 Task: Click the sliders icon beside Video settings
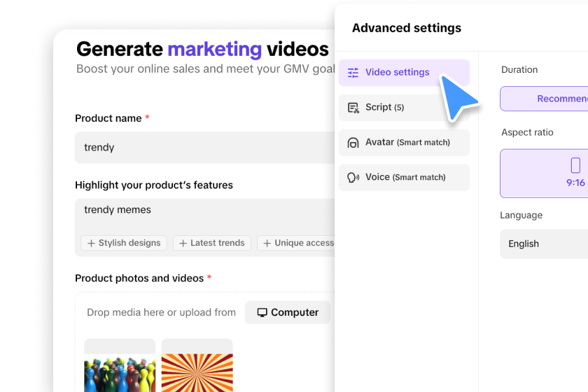coord(353,73)
